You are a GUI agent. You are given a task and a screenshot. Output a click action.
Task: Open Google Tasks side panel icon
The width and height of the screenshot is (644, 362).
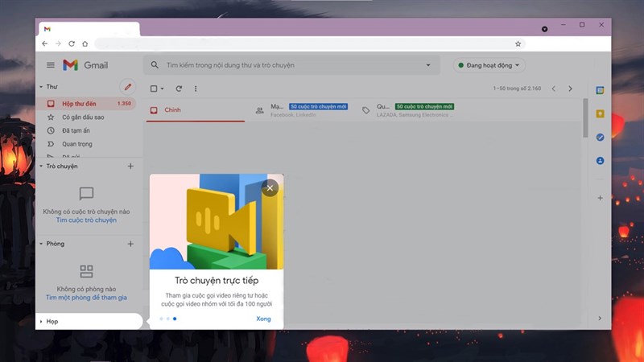click(x=600, y=137)
